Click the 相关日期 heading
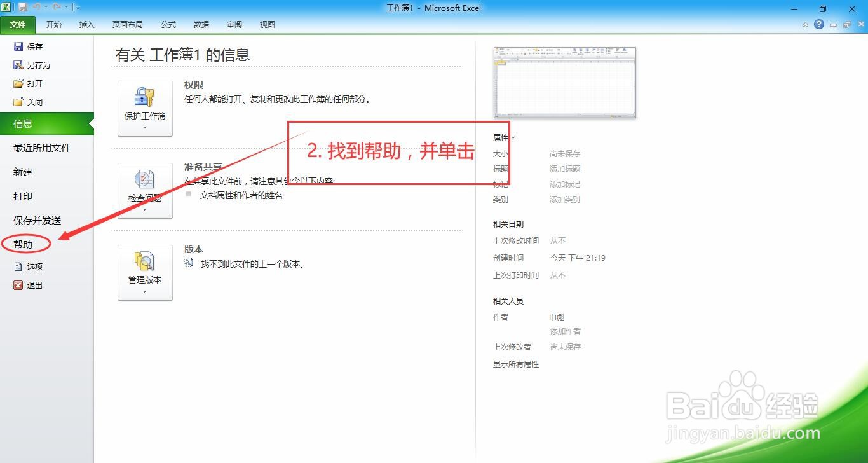Screen dimensions: 868x463 click(x=508, y=224)
